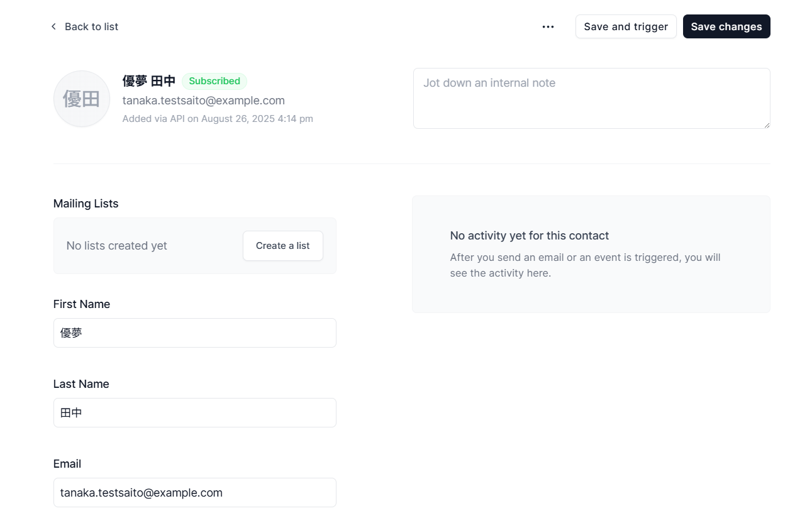Image resolution: width=812 pixels, height=523 pixels.
Task: Click the back arrow chevron icon
Action: 53,26
